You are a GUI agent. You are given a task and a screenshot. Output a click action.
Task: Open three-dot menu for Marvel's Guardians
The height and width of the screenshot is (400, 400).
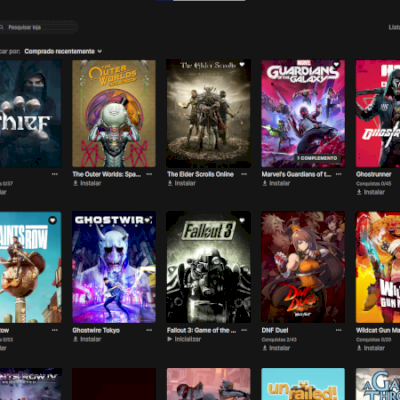coord(339,174)
